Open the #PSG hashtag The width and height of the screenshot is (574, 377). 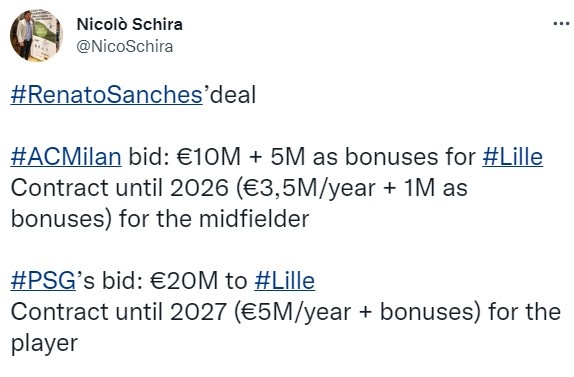pyautogui.click(x=43, y=281)
